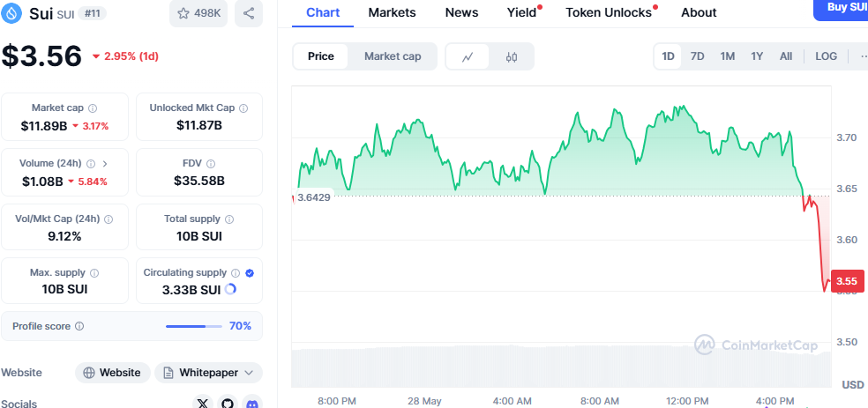This screenshot has height=408, width=868.
Task: Set chart range to All
Action: click(785, 56)
